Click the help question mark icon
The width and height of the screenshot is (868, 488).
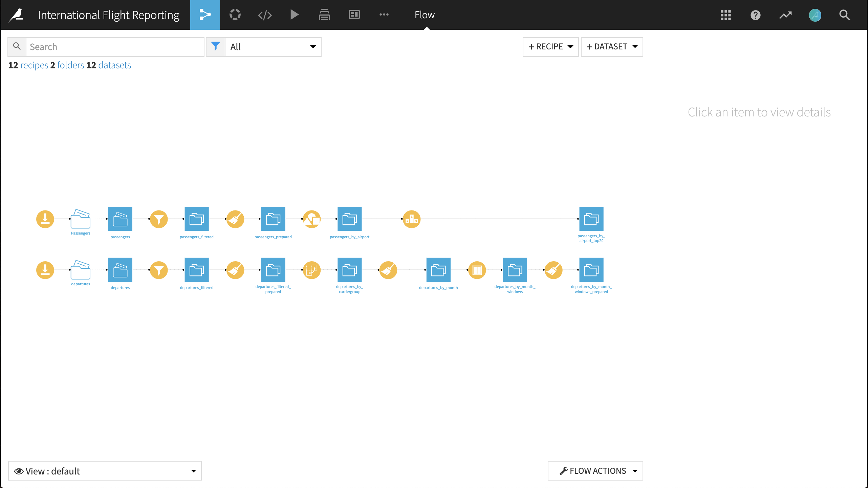755,15
